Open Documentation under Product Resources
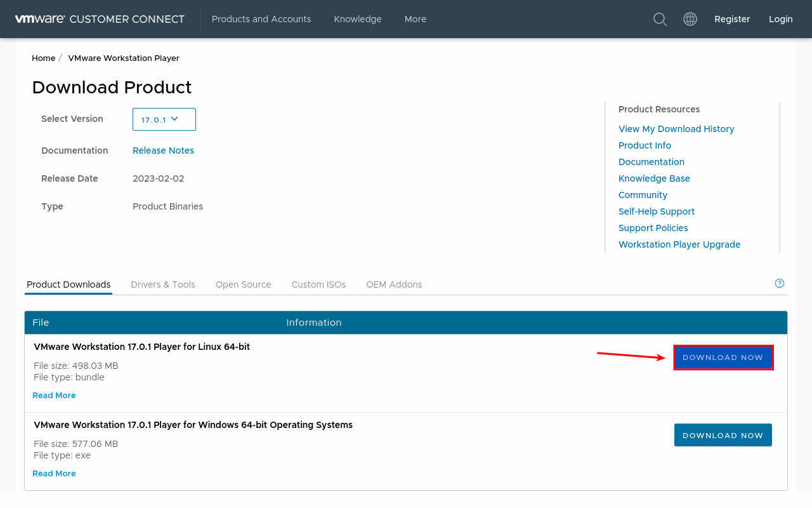 (x=652, y=162)
